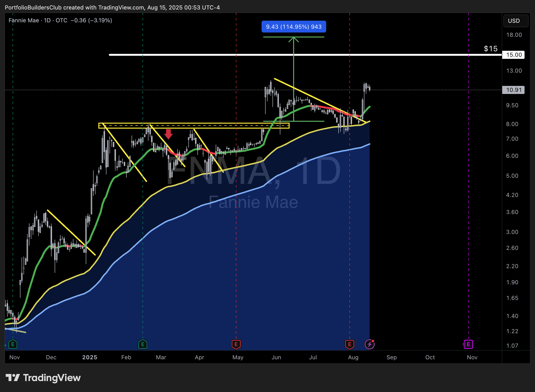
Task: Click the Oct label on time axis
Action: (x=430, y=357)
